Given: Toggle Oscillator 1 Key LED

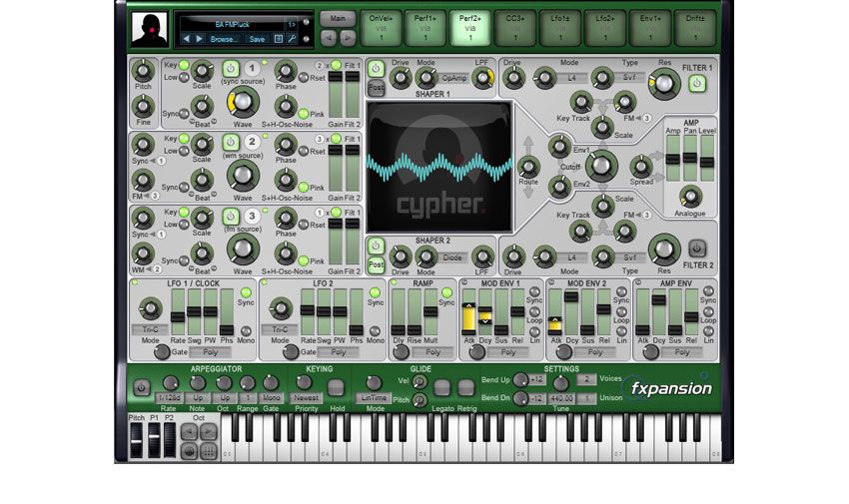Looking at the screenshot, I should point(184,65).
